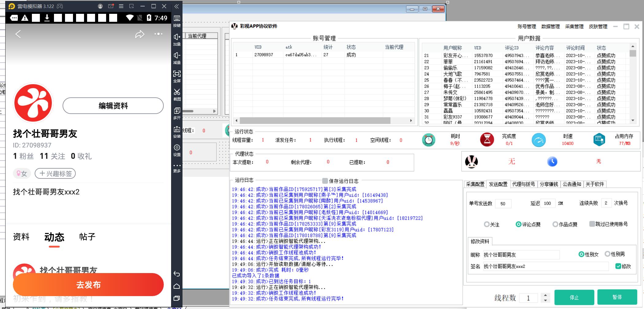Collapse the emulator sidebar chevron
The width and height of the screenshot is (644, 309).
pos(177,6)
